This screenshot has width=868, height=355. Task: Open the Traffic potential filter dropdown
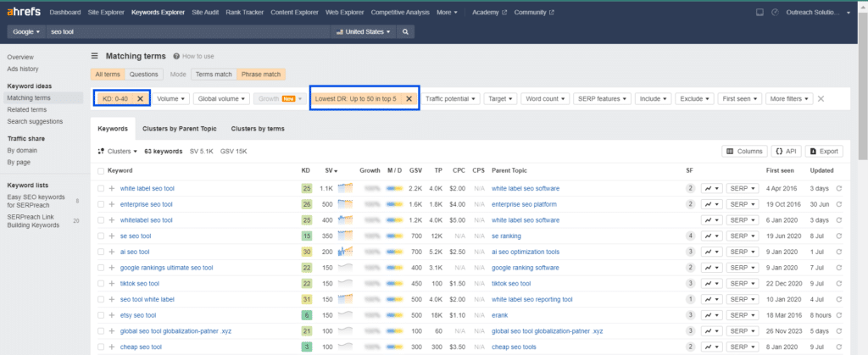pos(453,98)
